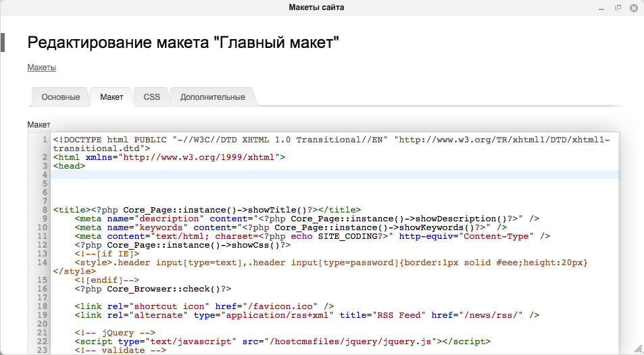
Task: Click the RSS Feed link line
Action: tap(307, 315)
